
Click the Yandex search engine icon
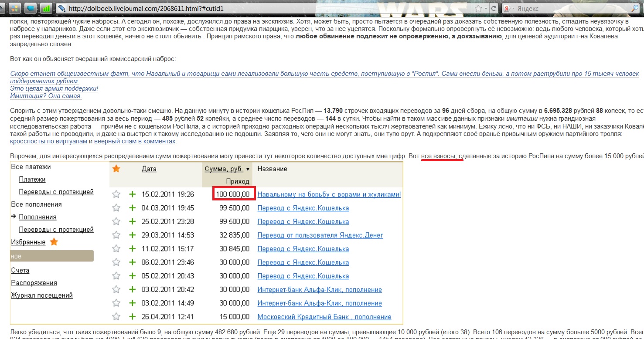tap(508, 8)
